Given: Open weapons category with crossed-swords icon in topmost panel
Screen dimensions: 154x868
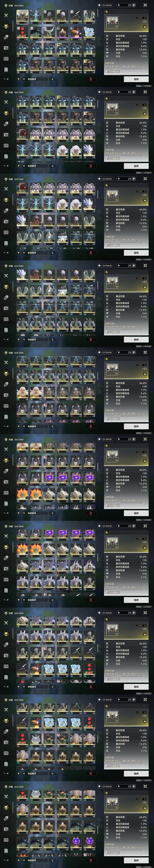Looking at the screenshot, I should coord(6,15).
